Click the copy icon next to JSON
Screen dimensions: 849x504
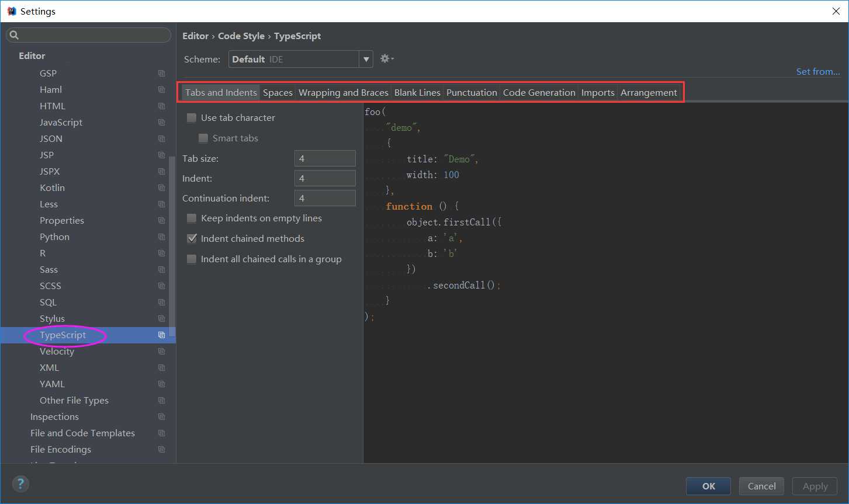coord(161,139)
